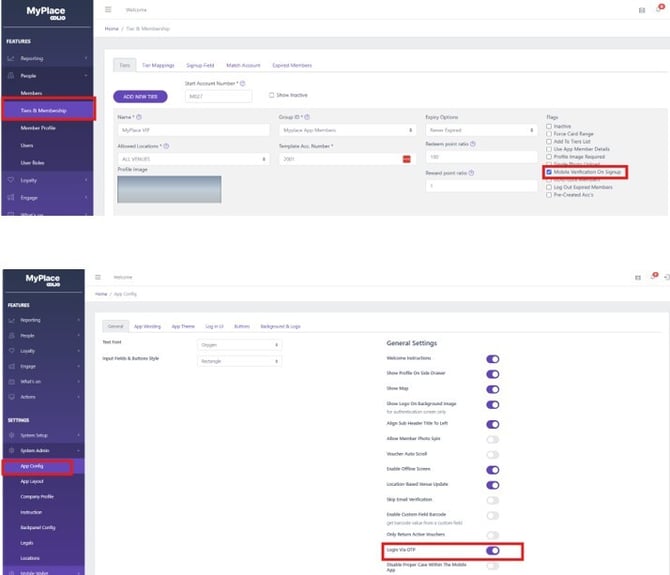Viewport: 670px width, 575px height.
Task: Click the Profile Image thumbnail
Action: 156,189
